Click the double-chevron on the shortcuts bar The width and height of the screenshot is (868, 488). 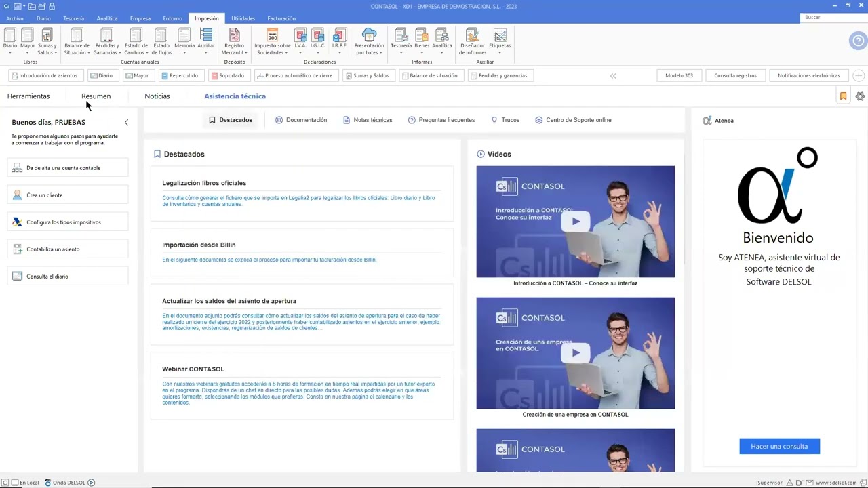[613, 76]
